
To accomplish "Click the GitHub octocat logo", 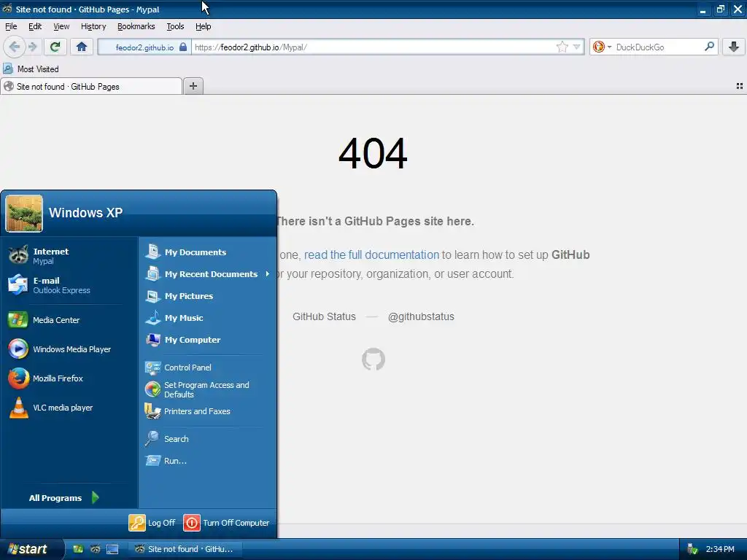I will (373, 359).
